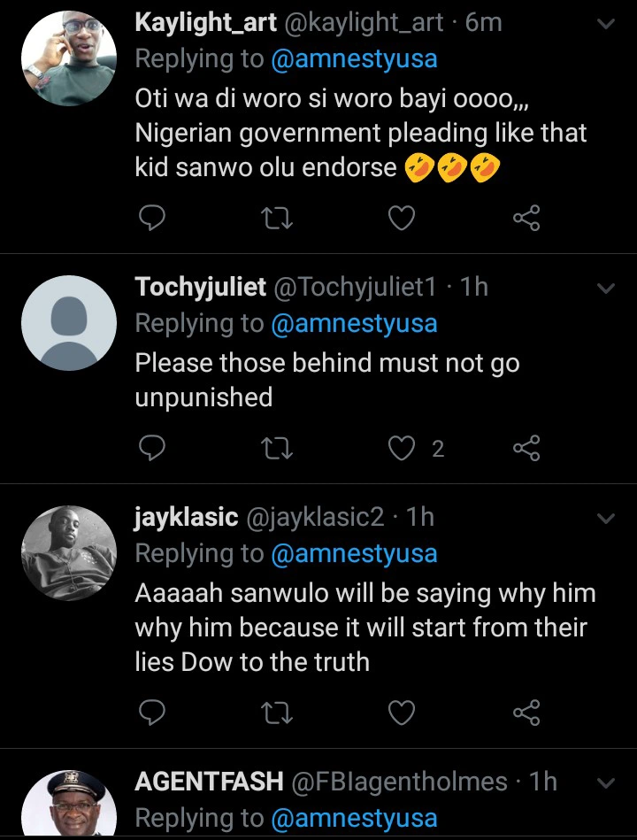Share Kaylight_art's tweet
The width and height of the screenshot is (637, 840).
click(526, 218)
